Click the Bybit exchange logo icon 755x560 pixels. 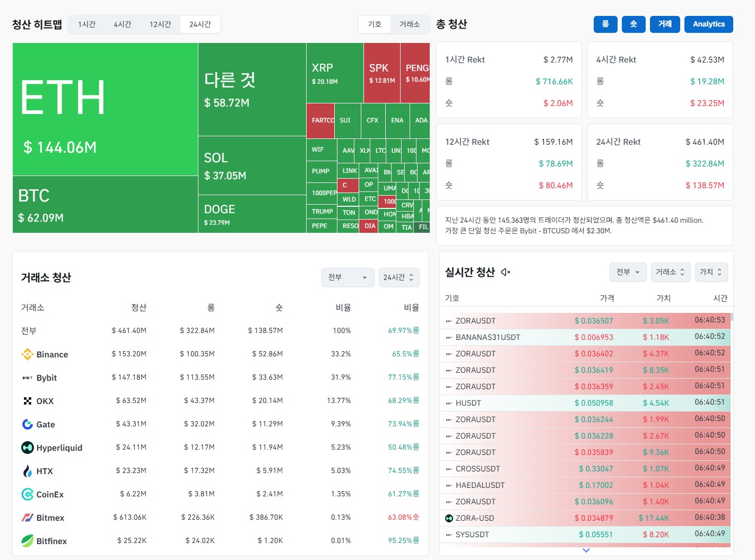(x=27, y=378)
